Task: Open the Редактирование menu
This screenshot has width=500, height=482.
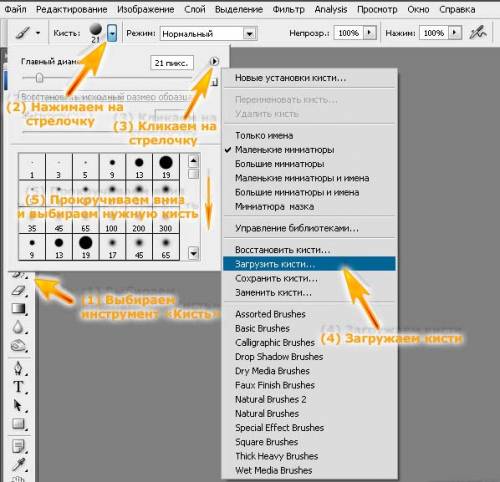Action: coord(72,9)
